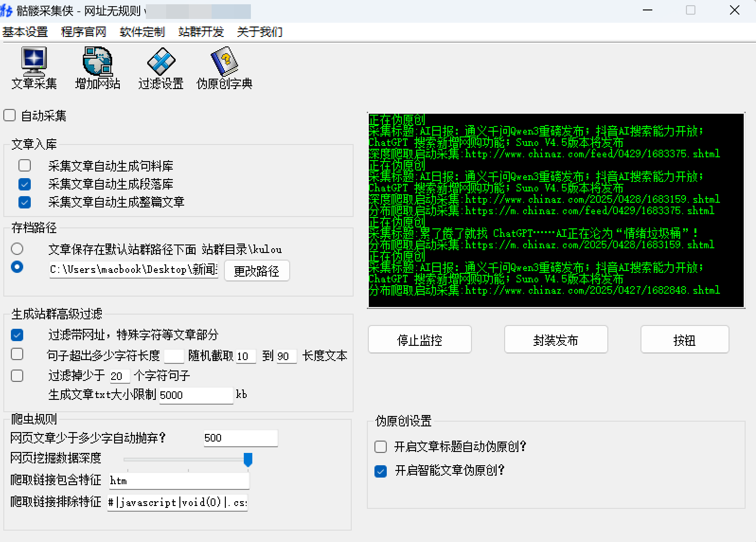Focus the custom save path text field
This screenshot has width=756, height=542.
pos(133,270)
